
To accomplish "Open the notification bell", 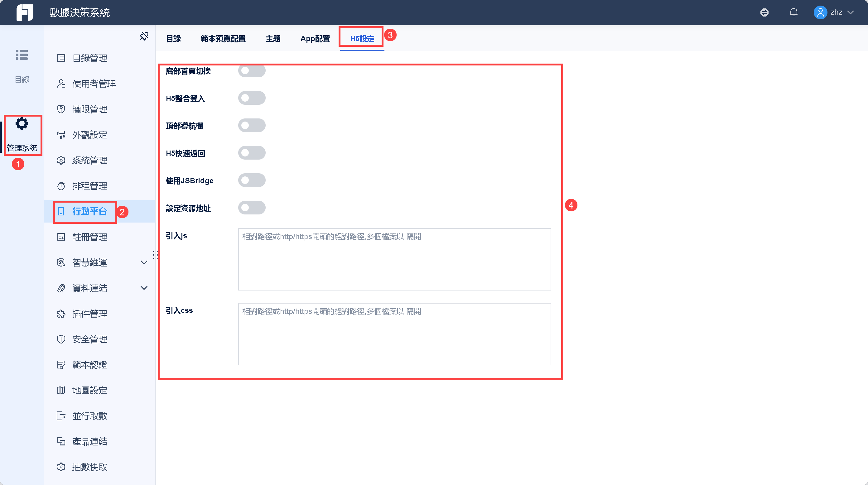I will pyautogui.click(x=793, y=12).
